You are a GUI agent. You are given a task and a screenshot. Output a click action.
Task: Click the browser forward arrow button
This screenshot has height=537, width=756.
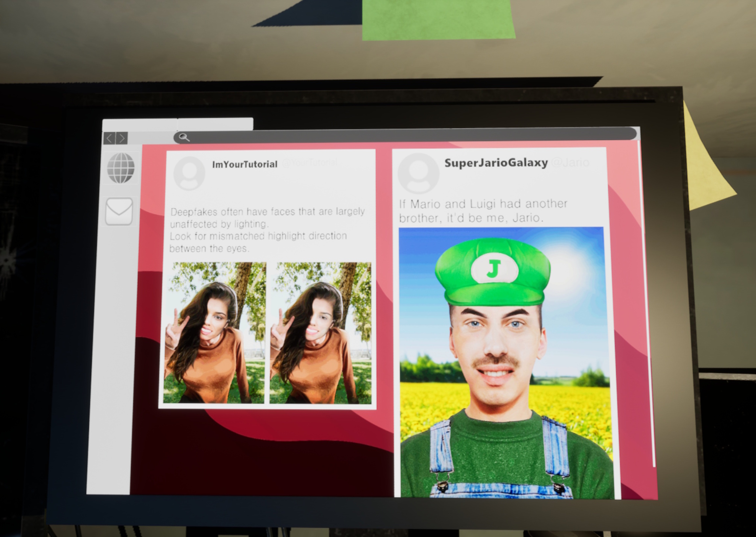pos(122,138)
